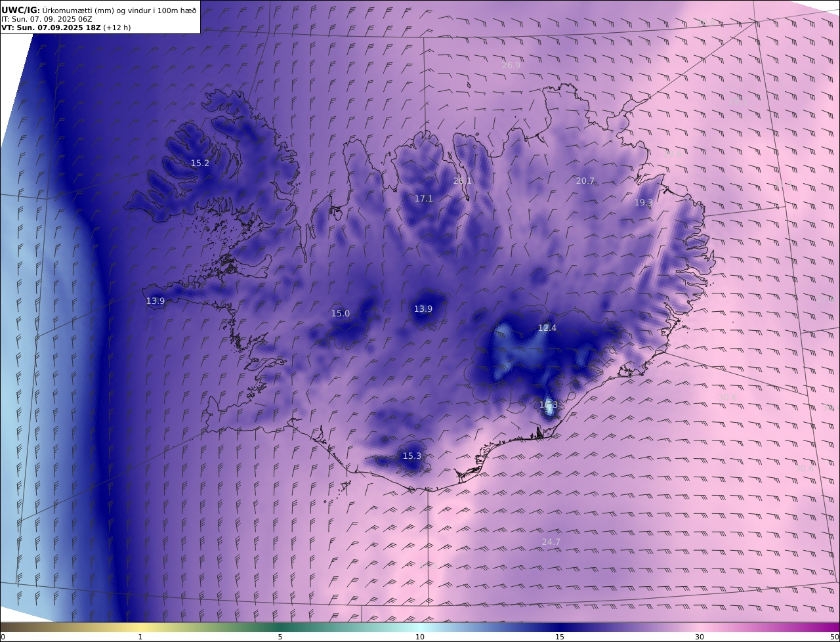Viewport: 840px width, 642px height.
Task: Click the 15.3 value near the south coast
Action: 412,456
